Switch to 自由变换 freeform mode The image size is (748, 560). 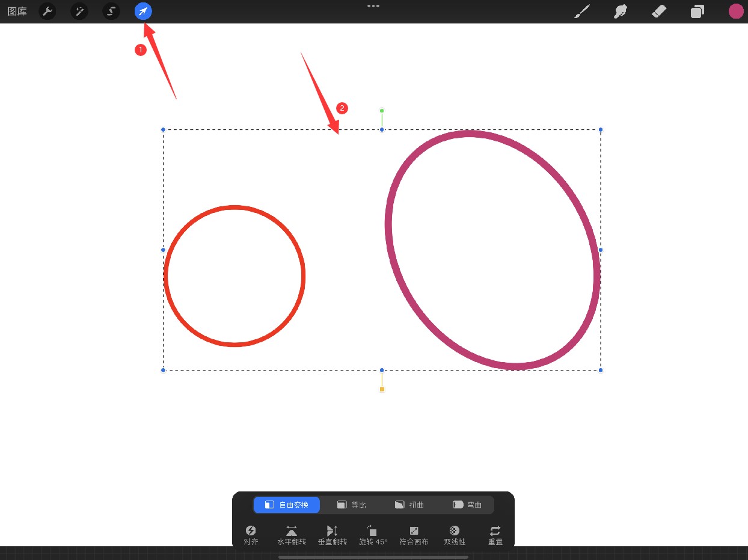[x=287, y=505]
